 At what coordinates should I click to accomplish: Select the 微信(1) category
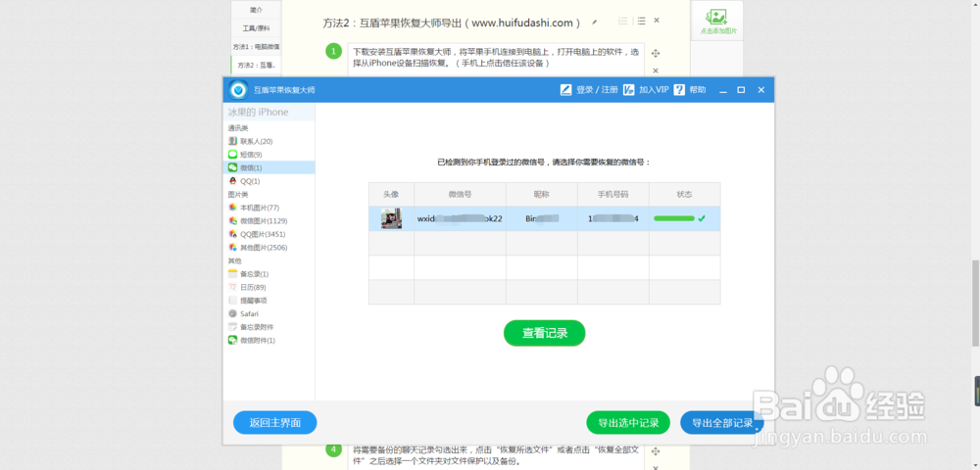coord(269,167)
